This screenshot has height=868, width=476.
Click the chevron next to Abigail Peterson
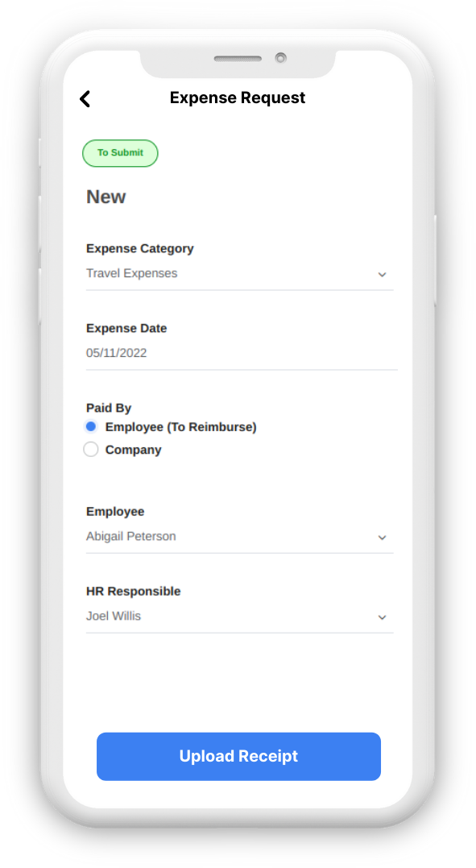(382, 538)
